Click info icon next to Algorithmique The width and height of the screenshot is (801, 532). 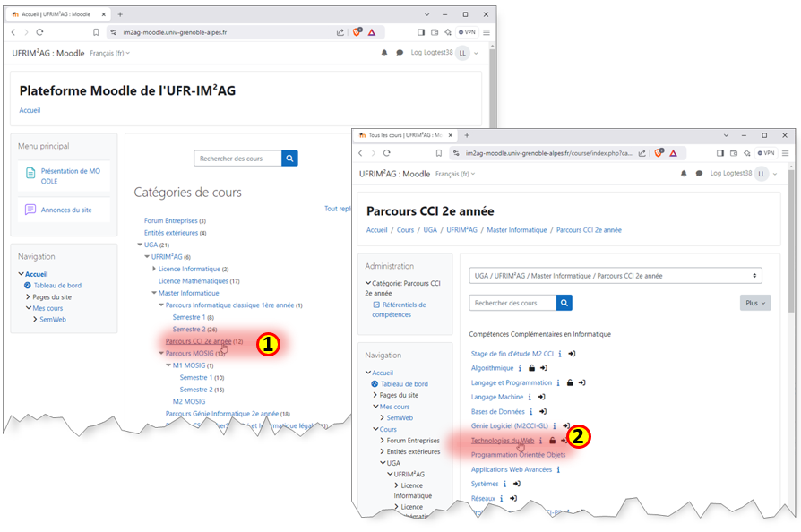(x=521, y=368)
